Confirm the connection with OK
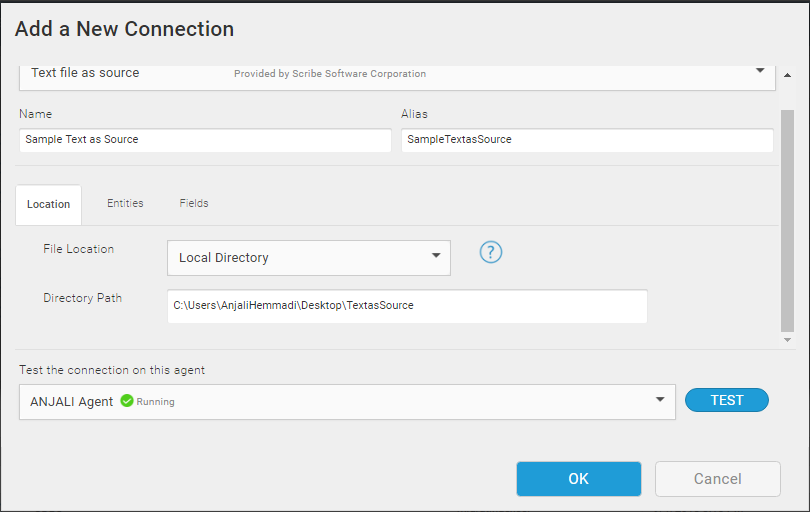Image resolution: width=810 pixels, height=512 pixels. point(578,479)
